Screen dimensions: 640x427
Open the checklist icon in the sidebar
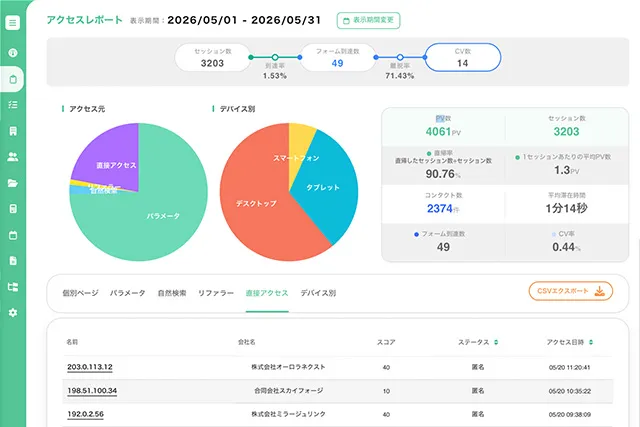13,105
